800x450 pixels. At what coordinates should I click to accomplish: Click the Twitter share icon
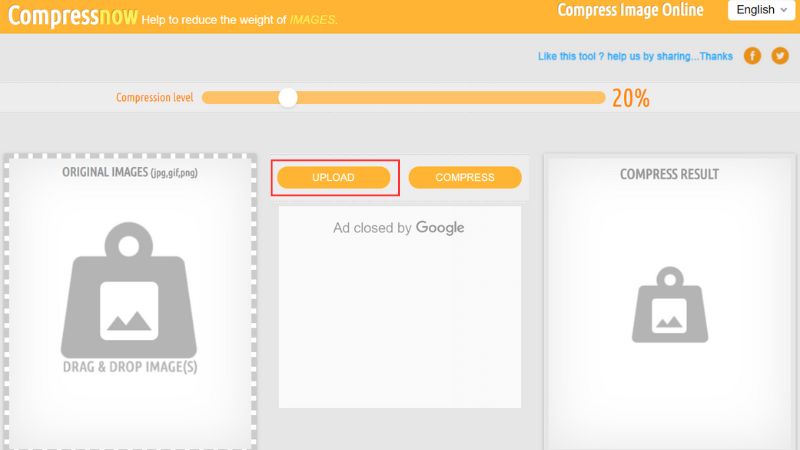(780, 56)
